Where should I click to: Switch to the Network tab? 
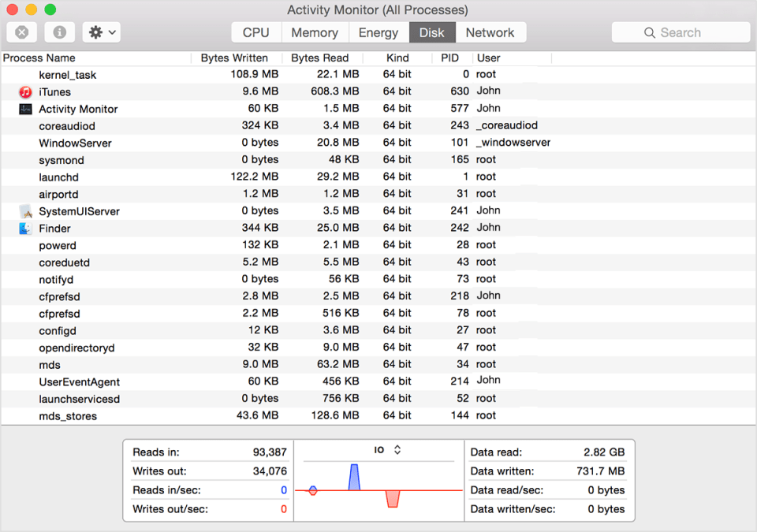point(490,32)
